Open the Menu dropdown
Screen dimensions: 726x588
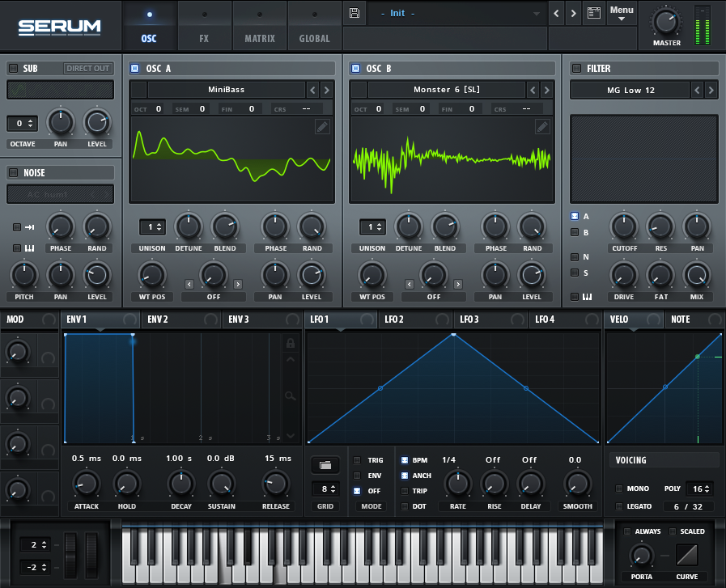tap(622, 13)
